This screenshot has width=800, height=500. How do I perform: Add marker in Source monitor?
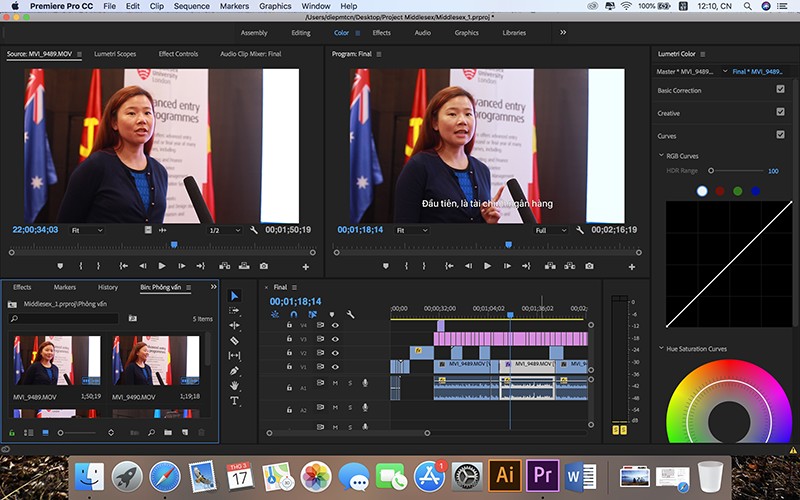[x=60, y=266]
